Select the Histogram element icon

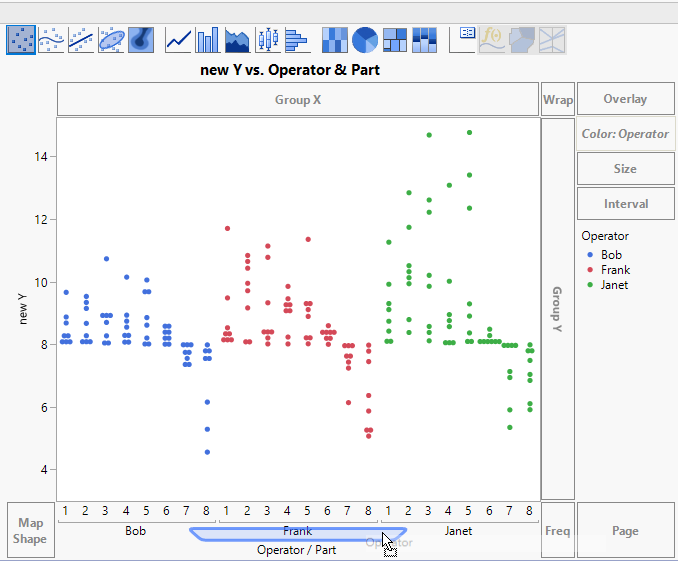[297, 40]
